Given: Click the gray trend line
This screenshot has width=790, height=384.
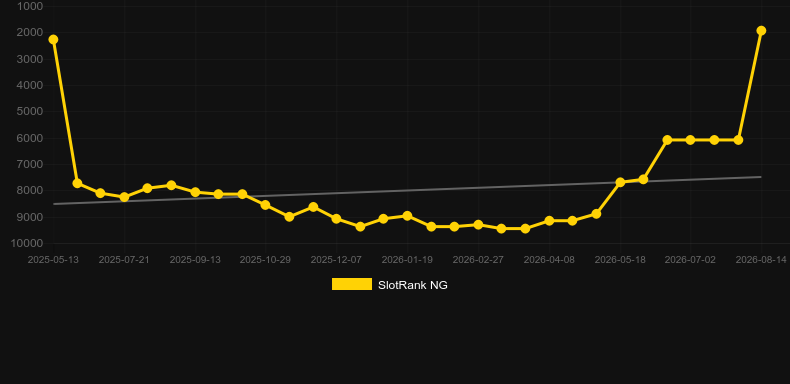Looking at the screenshot, I should [407, 190].
